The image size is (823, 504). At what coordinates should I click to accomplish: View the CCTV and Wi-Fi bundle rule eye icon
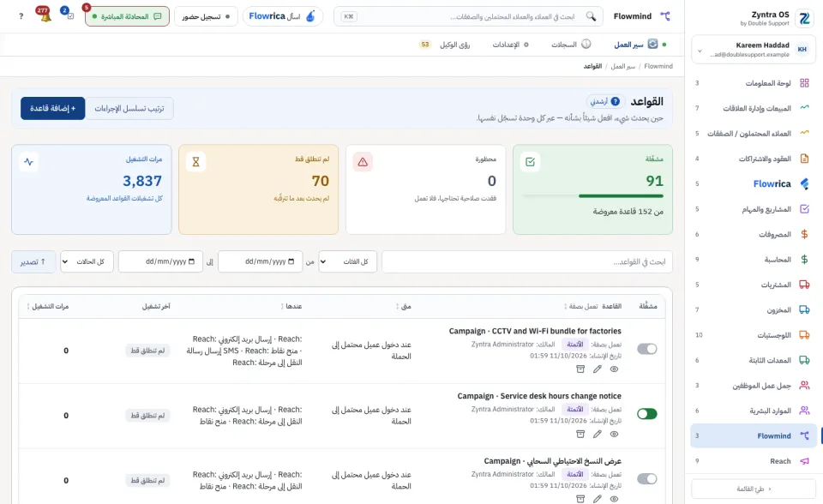coord(614,369)
